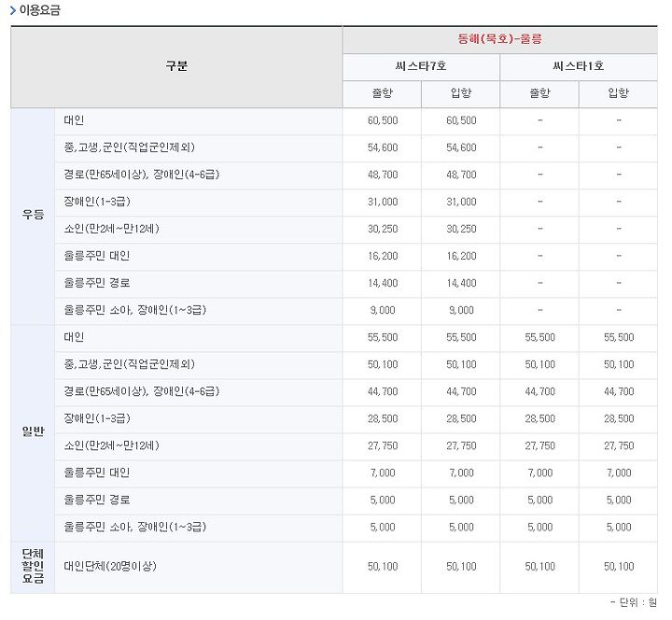Click 54,600 fare under 씨스타7호 출항
The width and height of the screenshot is (672, 620).
[x=383, y=148]
